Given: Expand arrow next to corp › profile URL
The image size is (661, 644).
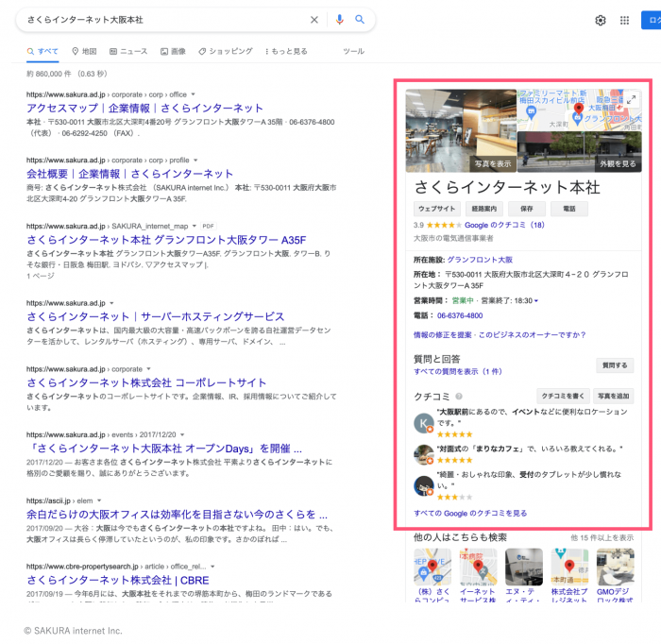Looking at the screenshot, I should [195, 161].
